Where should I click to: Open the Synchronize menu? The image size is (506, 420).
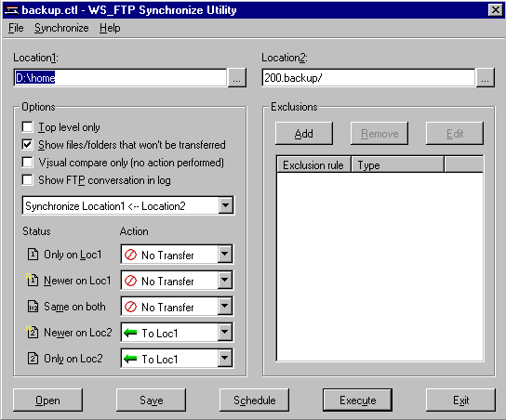(x=61, y=28)
